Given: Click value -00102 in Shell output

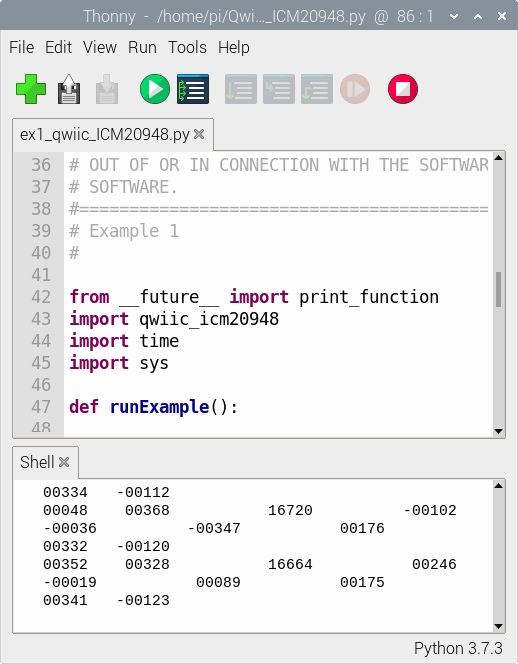Looking at the screenshot, I should pyautogui.click(x=429, y=510).
